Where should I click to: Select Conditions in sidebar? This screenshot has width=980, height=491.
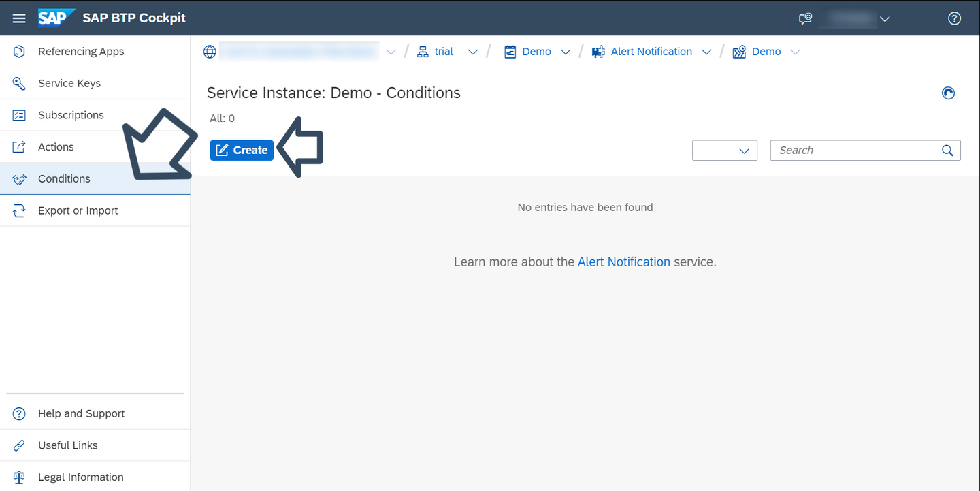point(95,179)
